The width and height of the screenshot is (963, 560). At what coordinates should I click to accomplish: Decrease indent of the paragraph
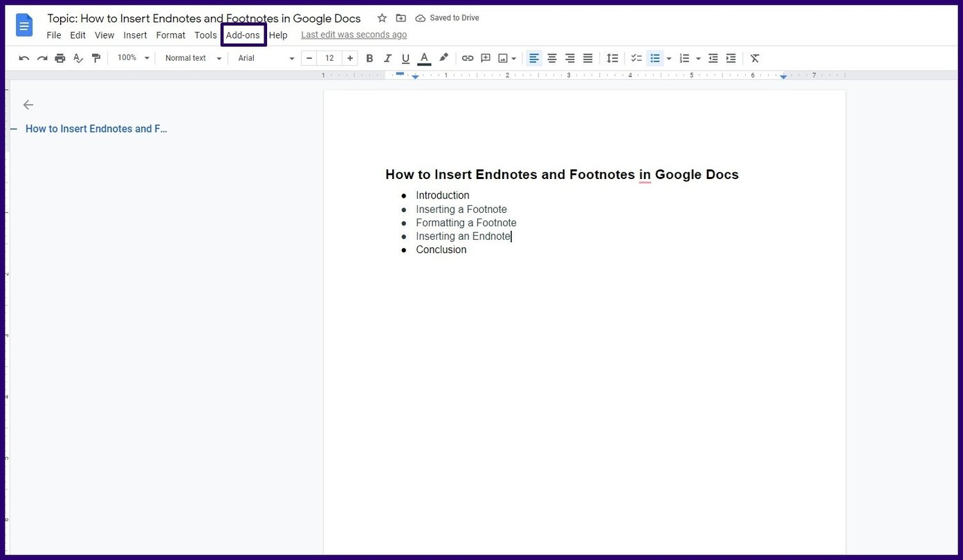click(713, 58)
